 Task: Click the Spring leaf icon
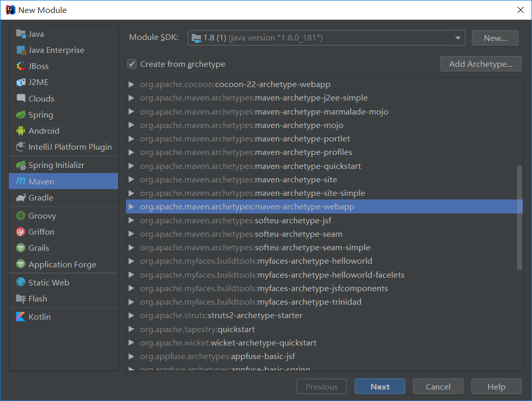[21, 114]
